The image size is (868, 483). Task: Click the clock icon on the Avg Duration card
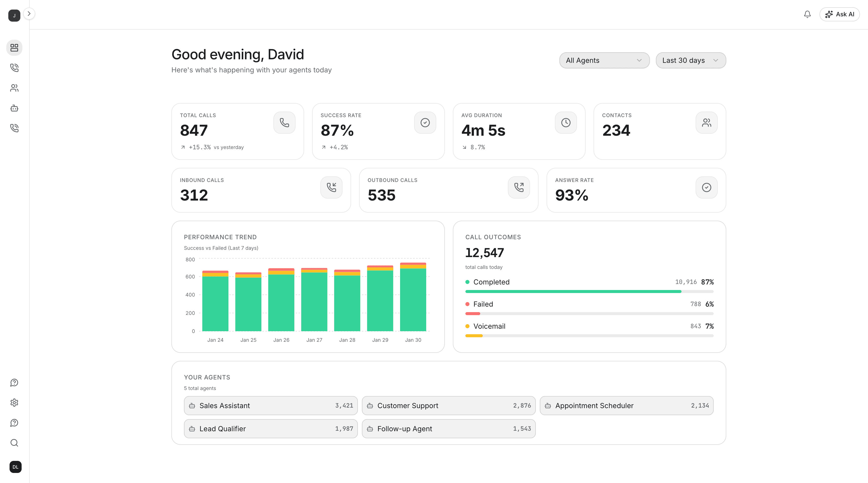tap(565, 122)
